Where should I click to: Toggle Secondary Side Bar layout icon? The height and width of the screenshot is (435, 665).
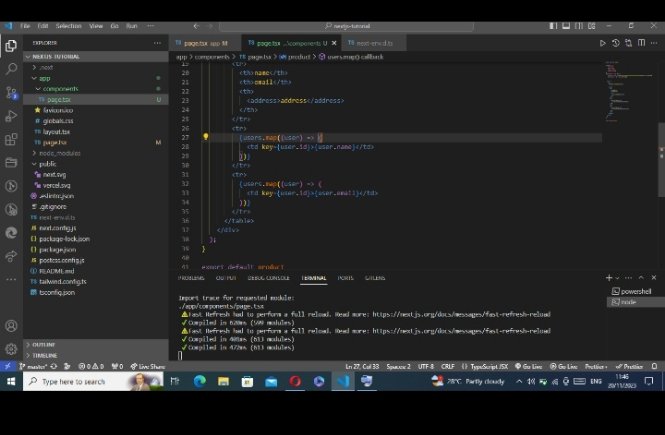(578, 26)
